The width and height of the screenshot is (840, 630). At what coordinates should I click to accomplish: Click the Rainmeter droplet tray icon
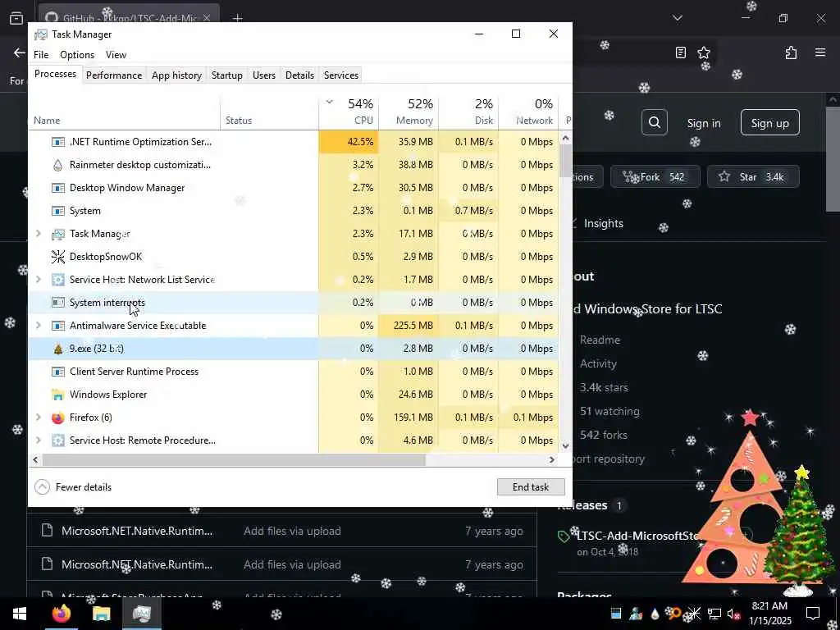click(655, 614)
